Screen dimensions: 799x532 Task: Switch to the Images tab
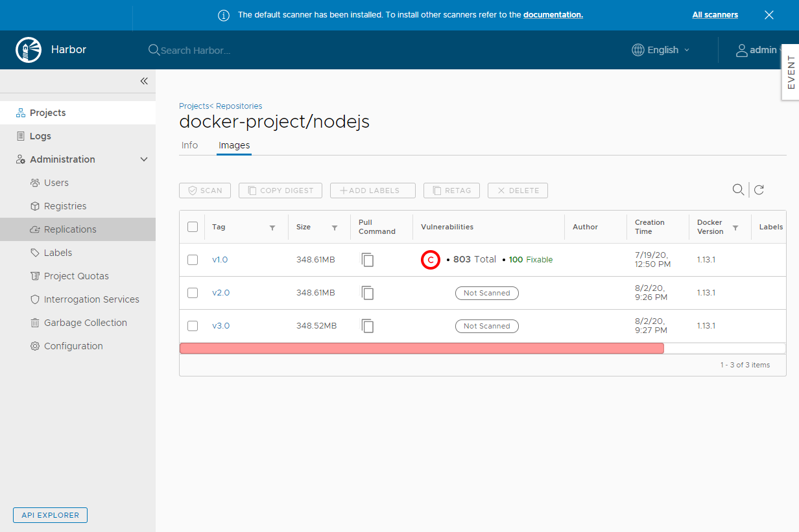(x=234, y=145)
